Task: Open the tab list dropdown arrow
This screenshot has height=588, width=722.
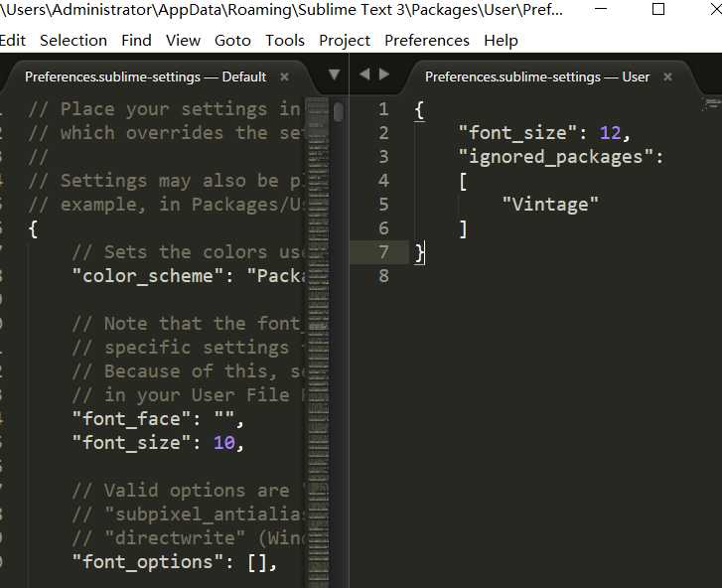Action: click(x=335, y=74)
